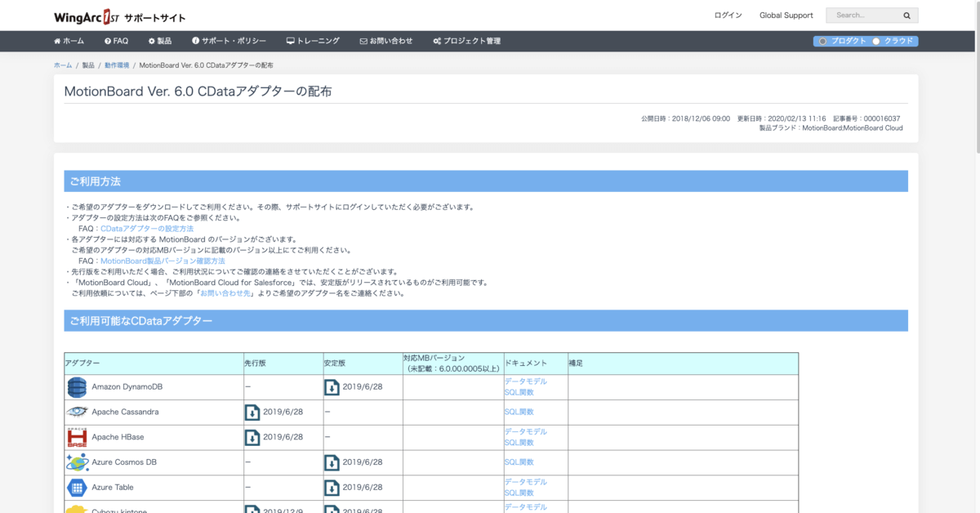Open SQL関数 link for Apache Cassandra
Viewport: 980px width, 513px height.
tap(519, 412)
